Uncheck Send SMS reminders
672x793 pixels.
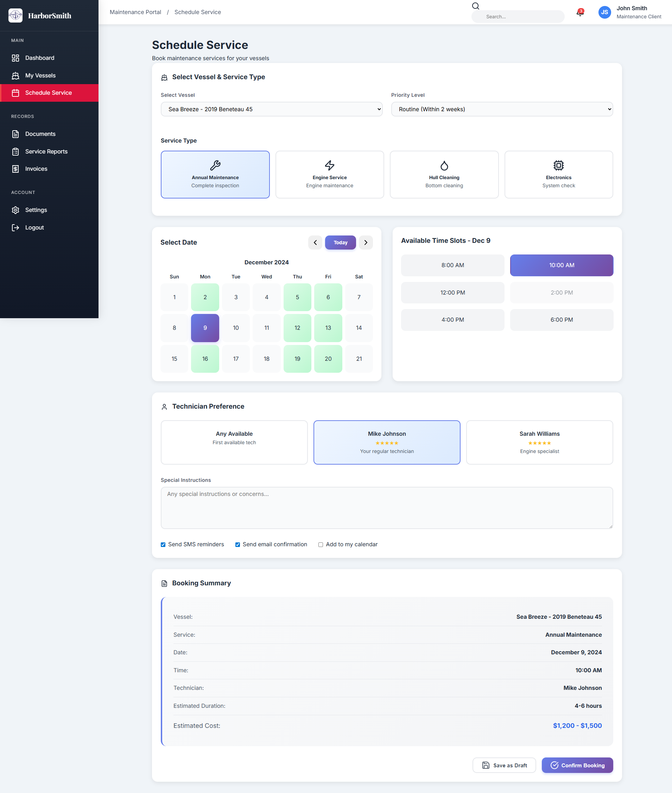pos(163,545)
